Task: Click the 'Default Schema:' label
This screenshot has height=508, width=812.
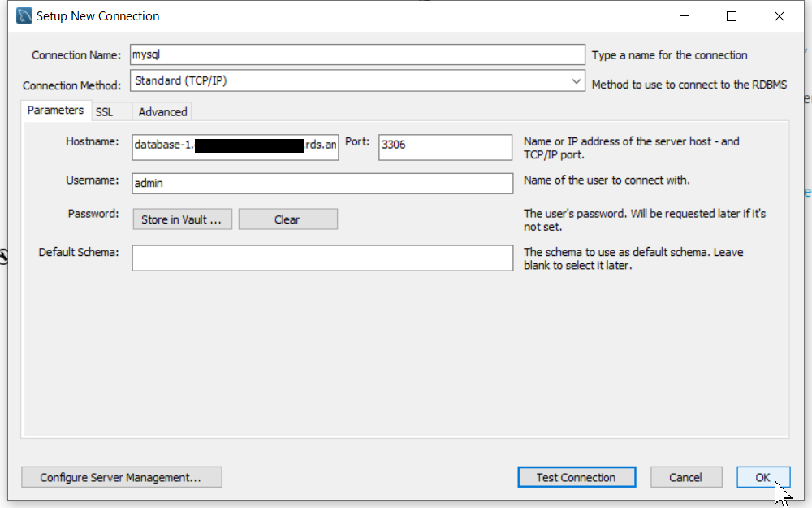Action: coord(79,253)
